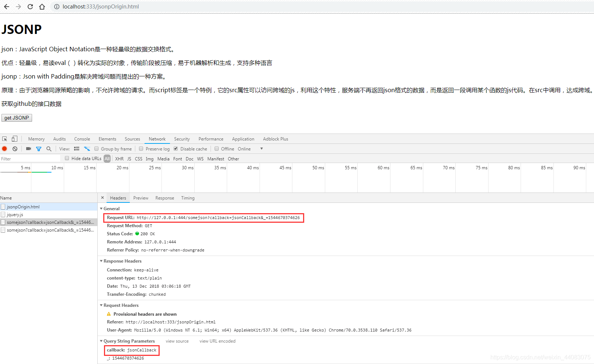Click the 10 ms timeline overview marker
This screenshot has width=594, height=364.
pos(57,168)
